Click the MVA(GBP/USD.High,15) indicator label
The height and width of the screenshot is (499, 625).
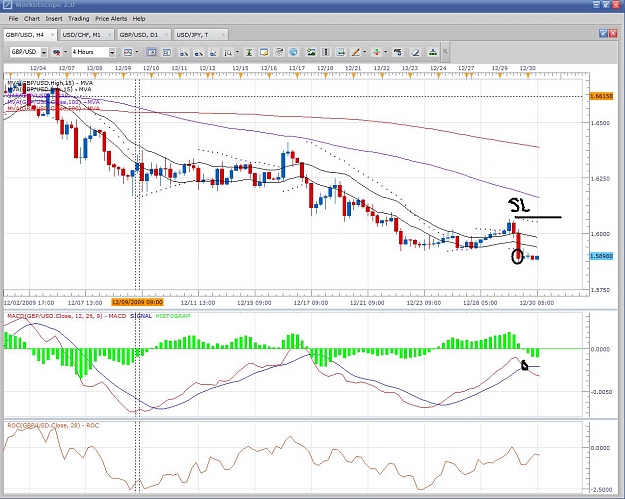click(50, 83)
